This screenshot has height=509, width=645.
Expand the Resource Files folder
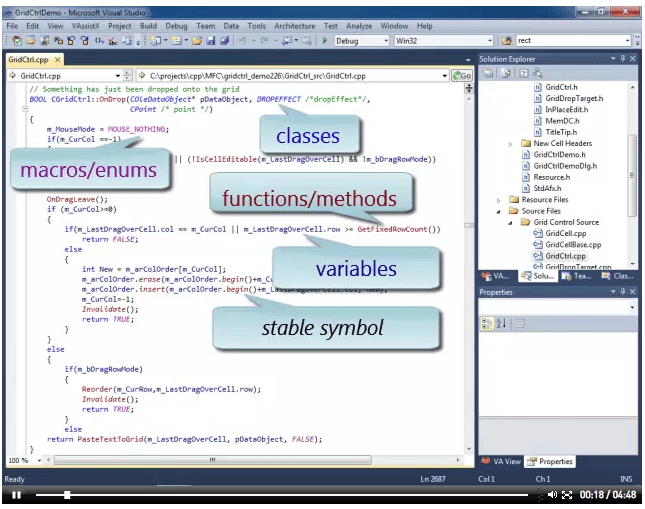(x=499, y=200)
